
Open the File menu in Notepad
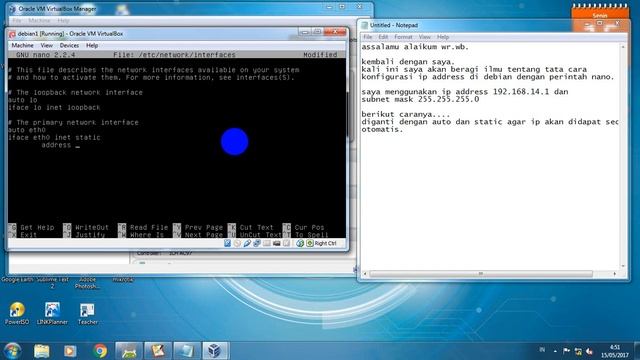pos(367,37)
